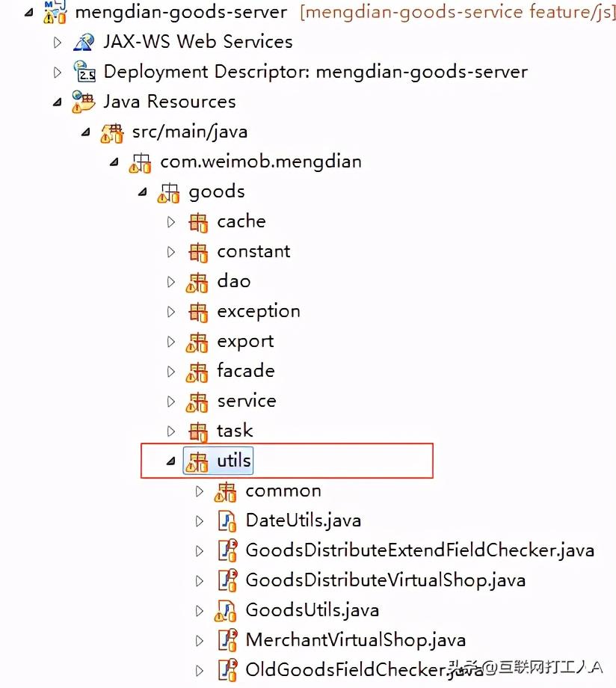The image size is (616, 688).
Task: Click the mengdian-goods-server project icon
Action: point(55,12)
